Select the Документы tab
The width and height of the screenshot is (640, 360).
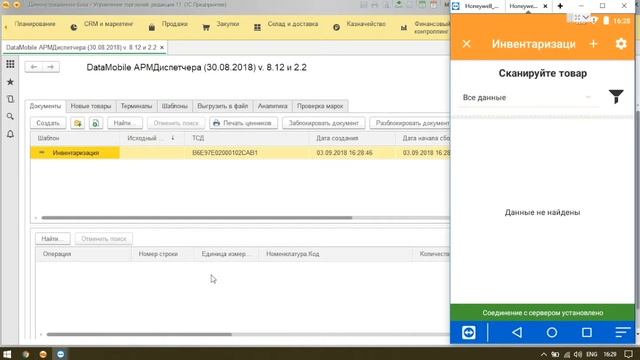[x=45, y=106]
